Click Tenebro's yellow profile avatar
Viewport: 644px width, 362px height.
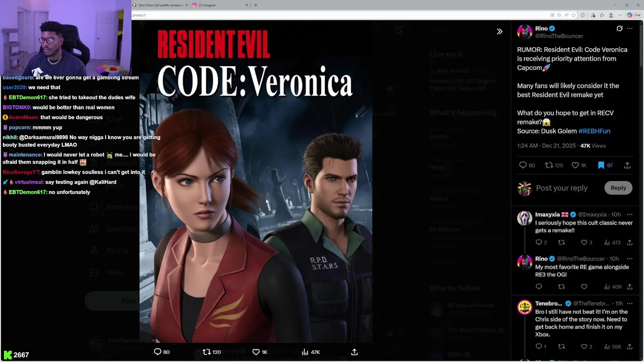tap(525, 307)
